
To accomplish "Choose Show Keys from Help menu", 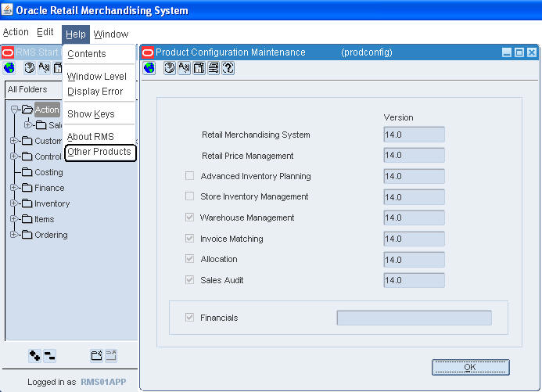I will pos(91,114).
